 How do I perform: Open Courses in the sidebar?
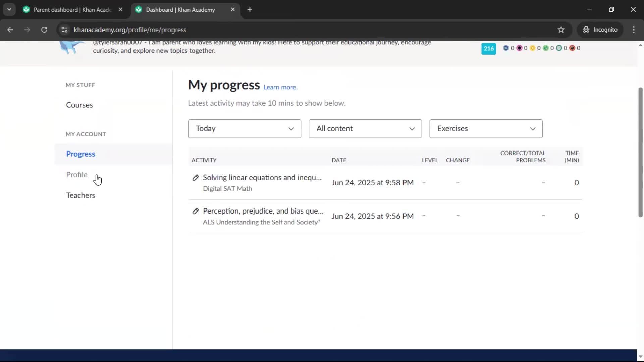(79, 105)
